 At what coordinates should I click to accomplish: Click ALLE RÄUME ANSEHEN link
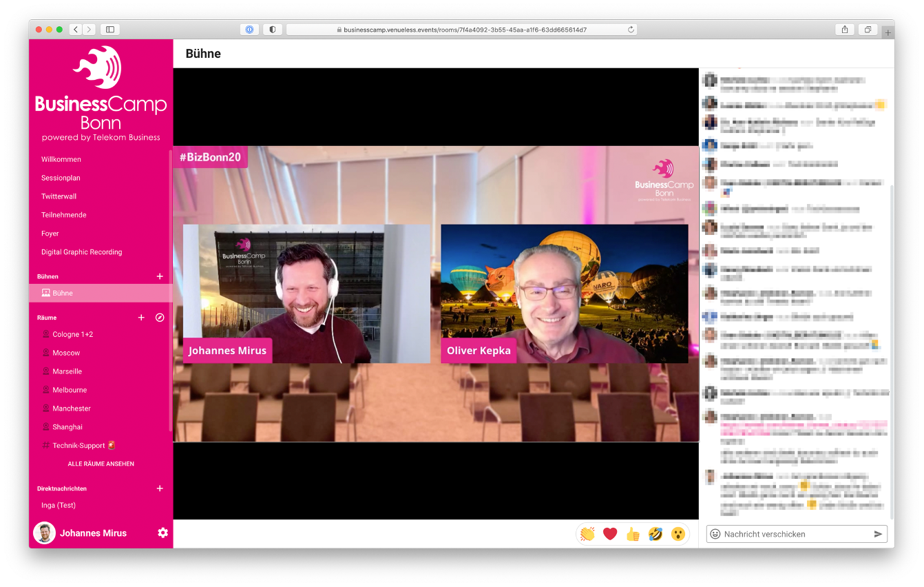[x=101, y=464]
